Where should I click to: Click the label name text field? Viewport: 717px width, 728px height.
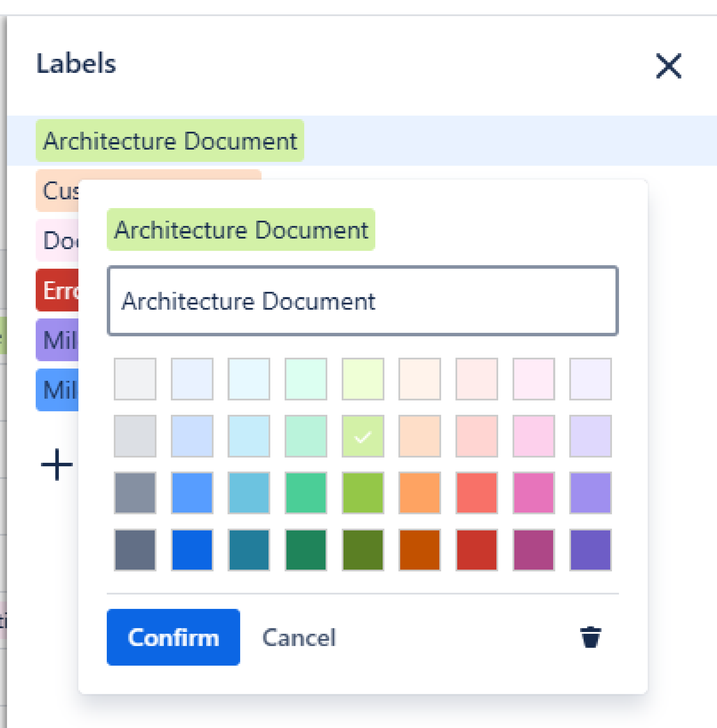pos(362,301)
